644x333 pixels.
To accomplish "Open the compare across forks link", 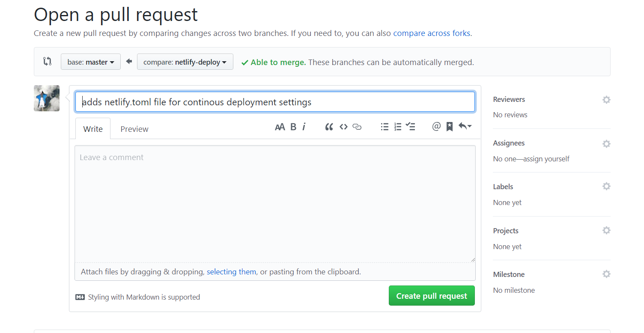I will point(432,33).
